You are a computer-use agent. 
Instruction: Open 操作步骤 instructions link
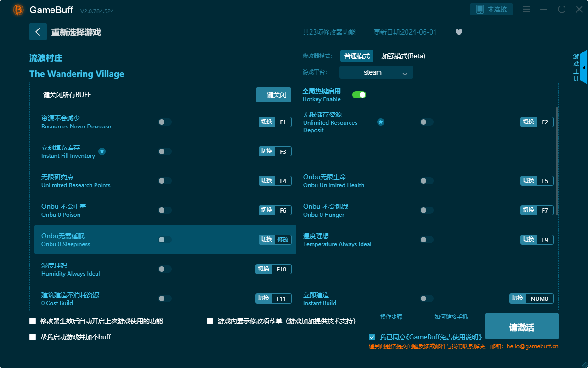pyautogui.click(x=391, y=317)
